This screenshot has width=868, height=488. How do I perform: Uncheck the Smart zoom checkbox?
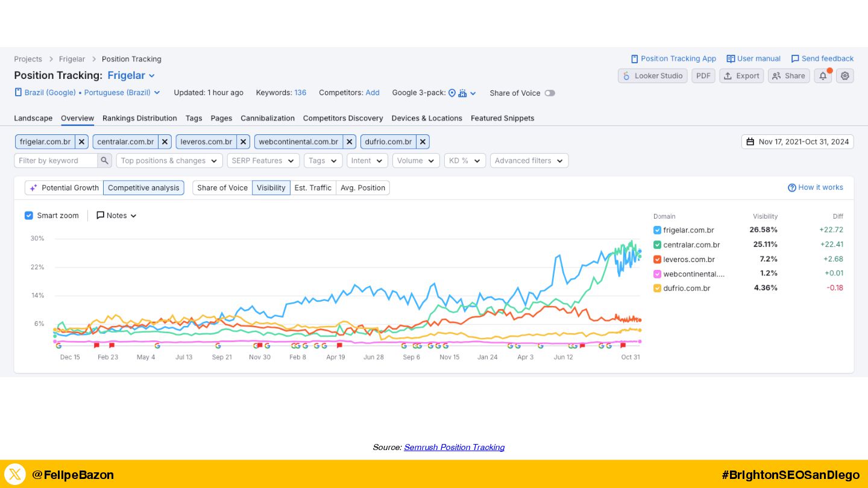coord(29,216)
